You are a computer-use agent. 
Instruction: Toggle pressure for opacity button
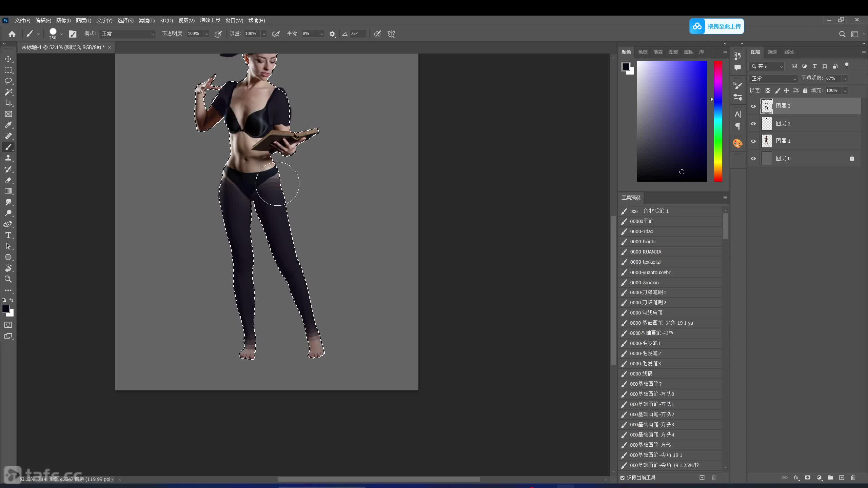tap(218, 34)
